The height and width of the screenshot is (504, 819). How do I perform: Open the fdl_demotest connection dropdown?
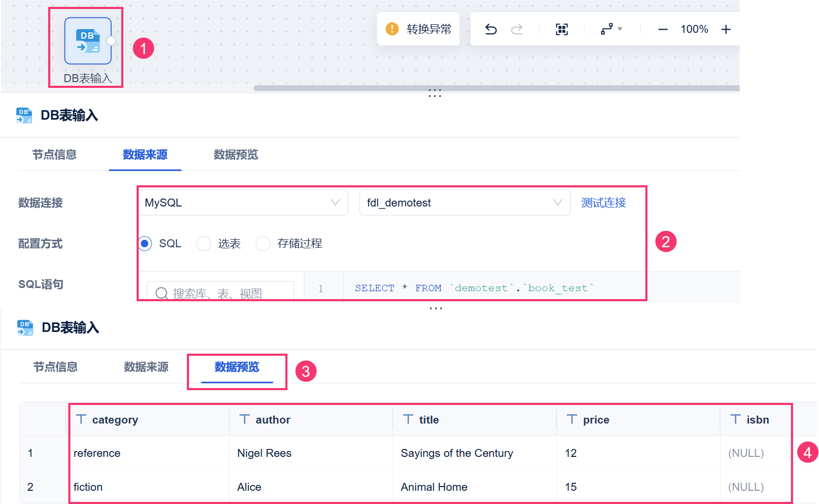[465, 203]
